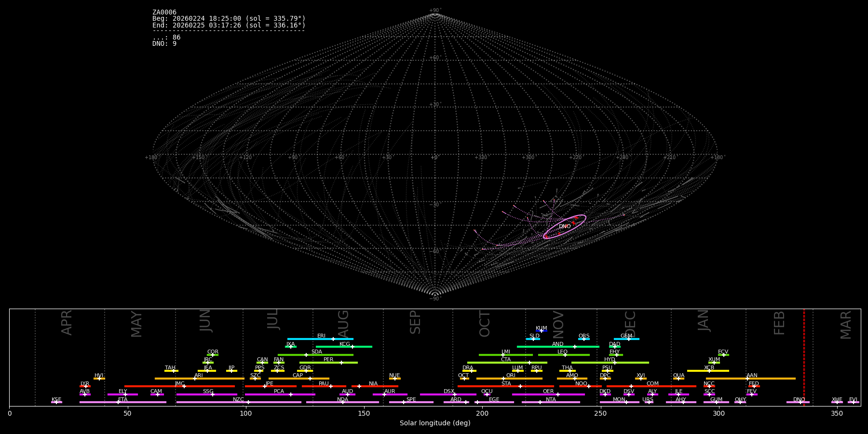Select the URS shower label
This screenshot has width=868, height=434.
point(648,400)
